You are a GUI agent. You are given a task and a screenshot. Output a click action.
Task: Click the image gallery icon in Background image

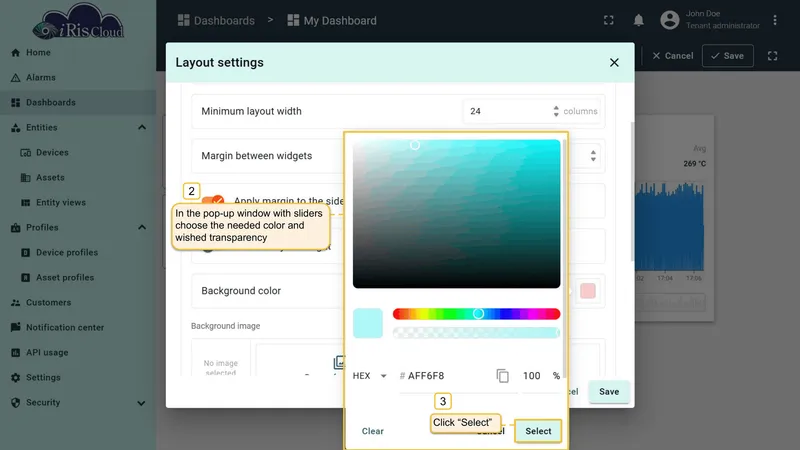click(x=339, y=362)
